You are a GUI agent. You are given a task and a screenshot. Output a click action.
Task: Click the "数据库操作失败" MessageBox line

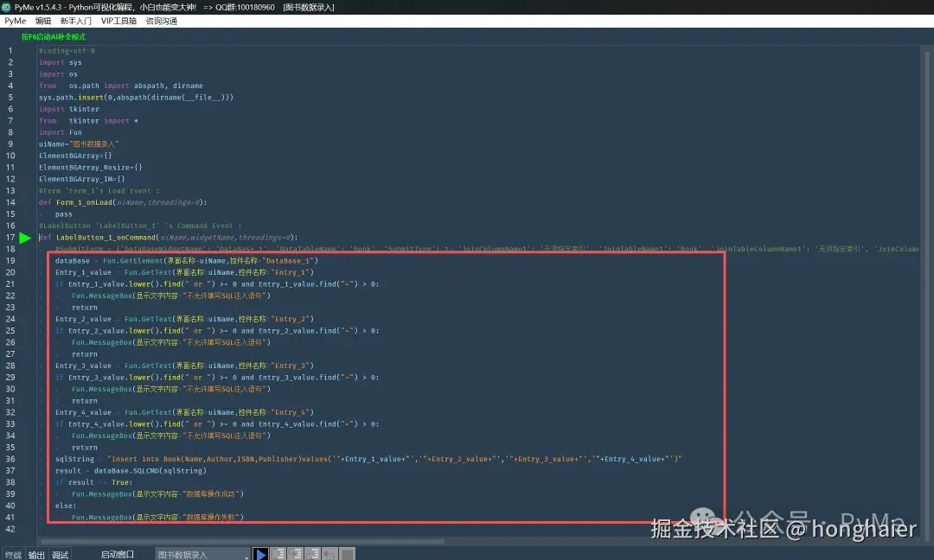point(158,517)
